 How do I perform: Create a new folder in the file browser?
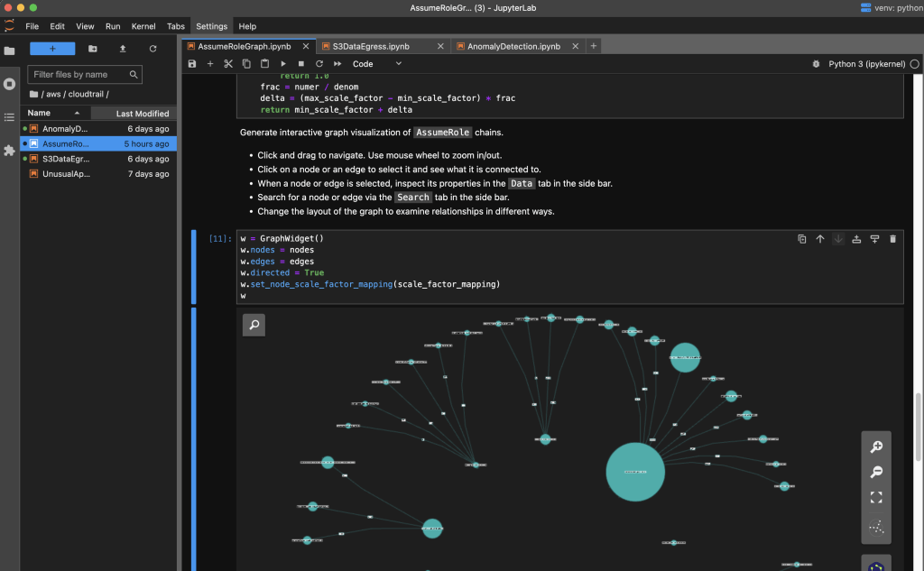tap(93, 49)
